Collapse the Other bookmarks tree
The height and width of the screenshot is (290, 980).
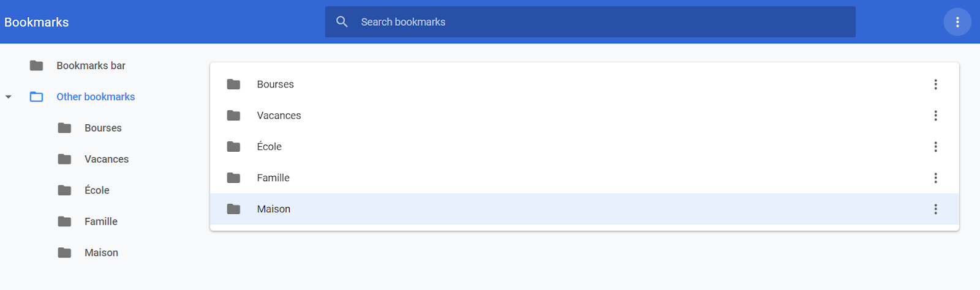click(x=9, y=97)
